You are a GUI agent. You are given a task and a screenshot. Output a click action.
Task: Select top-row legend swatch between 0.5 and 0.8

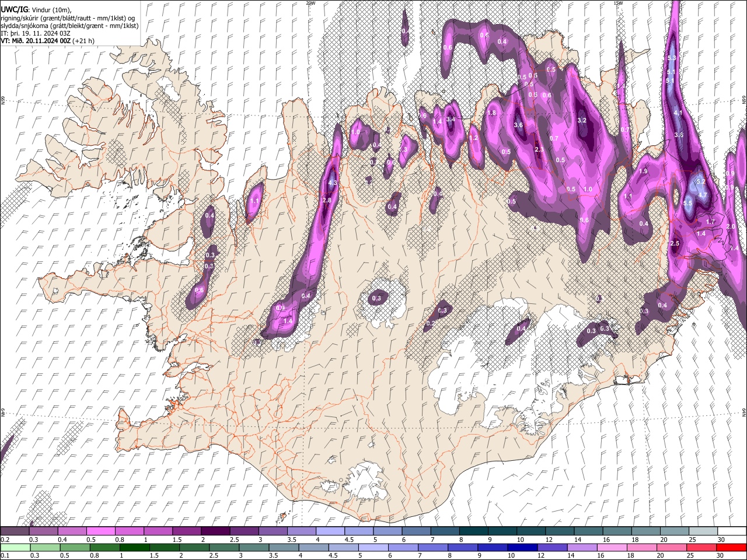100,531
